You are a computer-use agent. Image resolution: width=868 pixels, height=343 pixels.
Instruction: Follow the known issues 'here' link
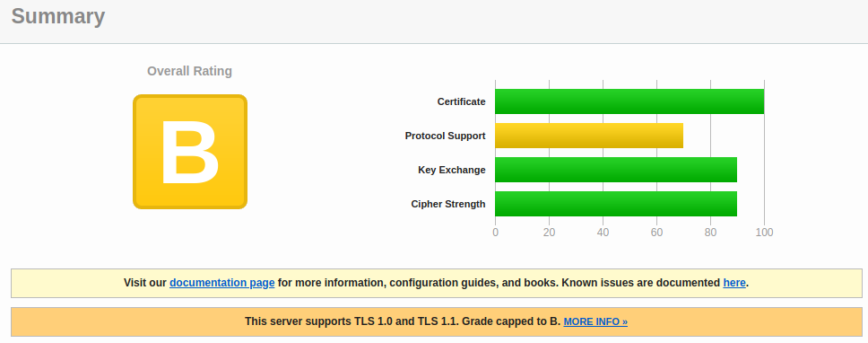[734, 283]
